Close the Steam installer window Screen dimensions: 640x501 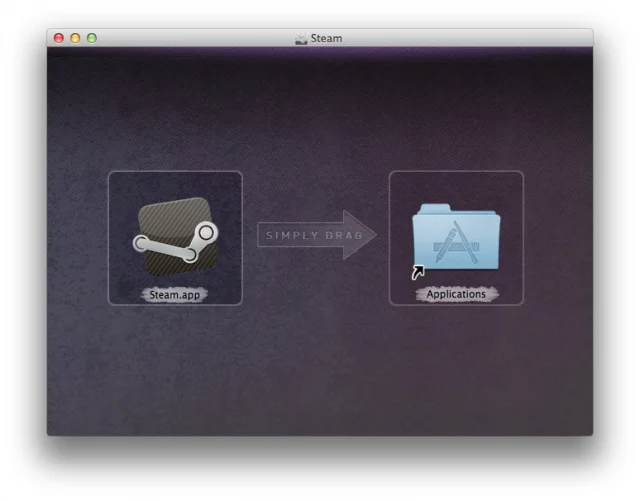click(x=58, y=38)
